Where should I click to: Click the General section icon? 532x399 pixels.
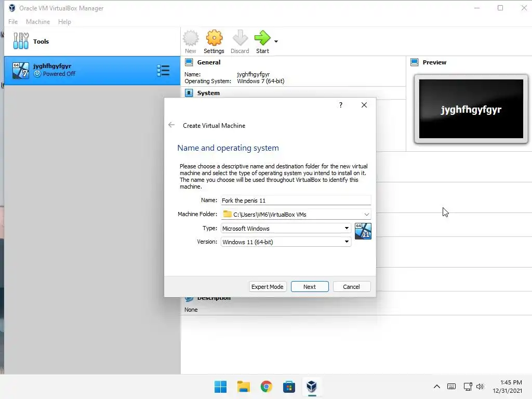[x=189, y=62]
